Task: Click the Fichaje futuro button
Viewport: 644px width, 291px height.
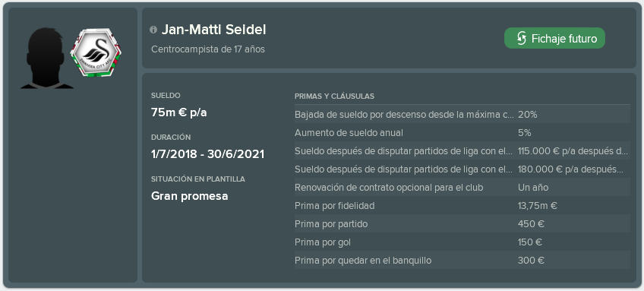Action: (554, 38)
